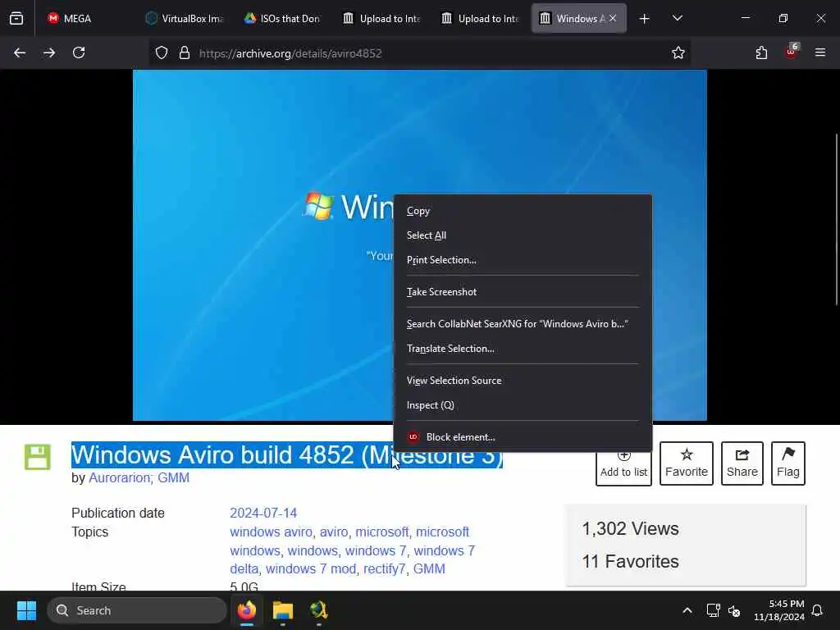Click the green floppy disk software icon

tap(38, 457)
